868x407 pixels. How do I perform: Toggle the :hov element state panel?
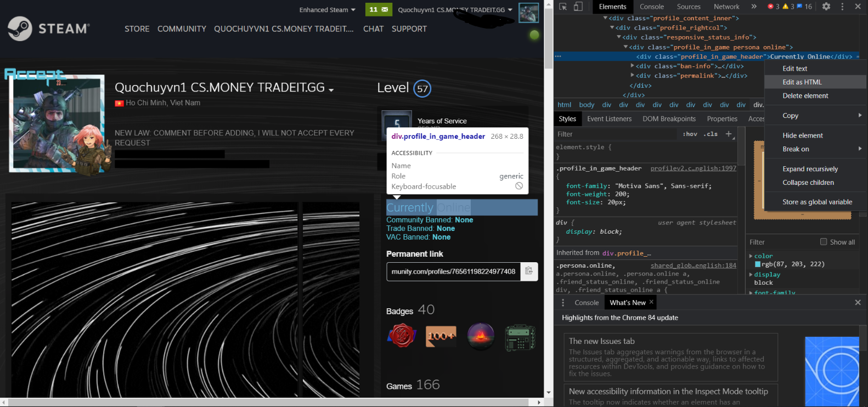click(690, 134)
